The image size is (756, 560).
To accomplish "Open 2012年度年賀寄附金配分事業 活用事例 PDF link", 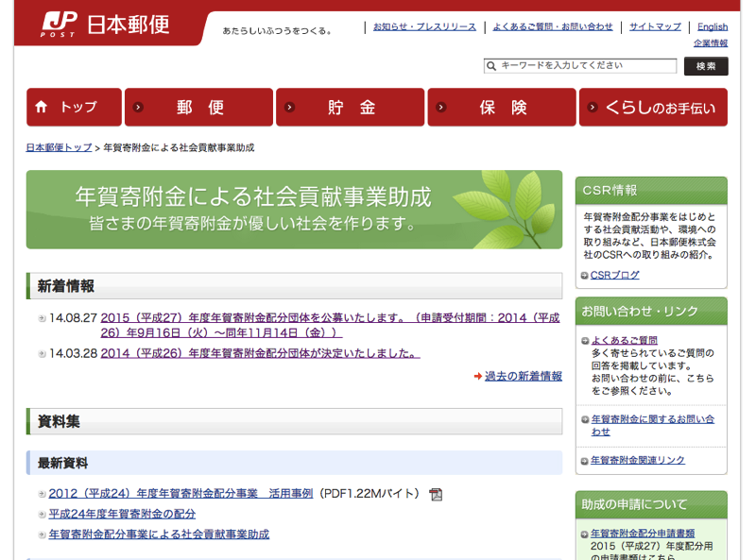I will 180,494.
